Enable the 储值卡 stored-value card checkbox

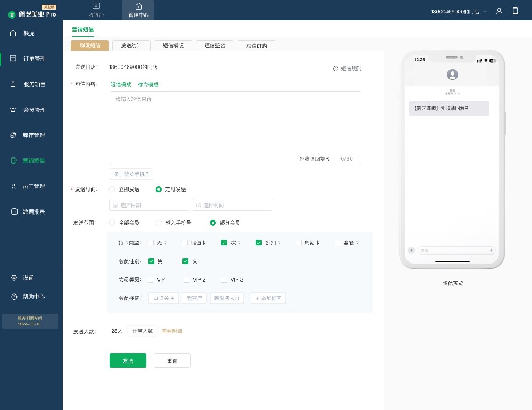(x=185, y=242)
